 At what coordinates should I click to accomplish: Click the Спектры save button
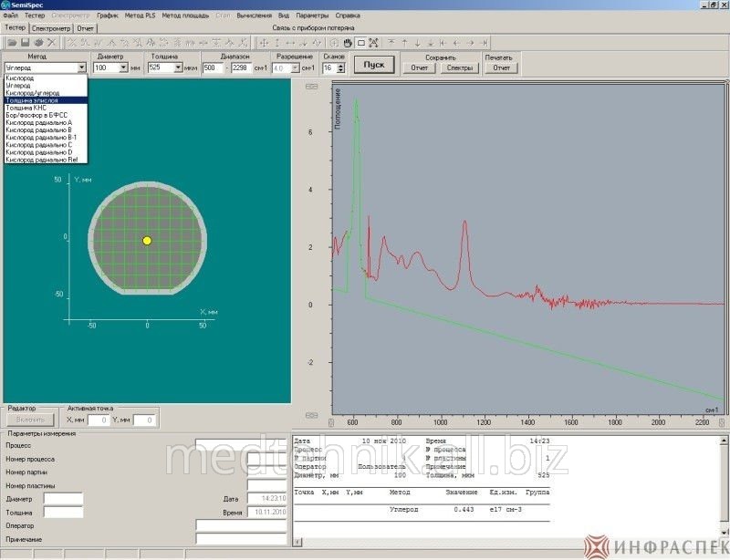460,67
